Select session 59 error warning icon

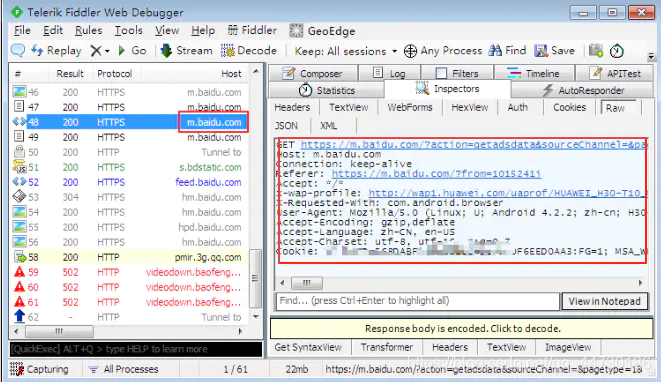tap(19, 272)
